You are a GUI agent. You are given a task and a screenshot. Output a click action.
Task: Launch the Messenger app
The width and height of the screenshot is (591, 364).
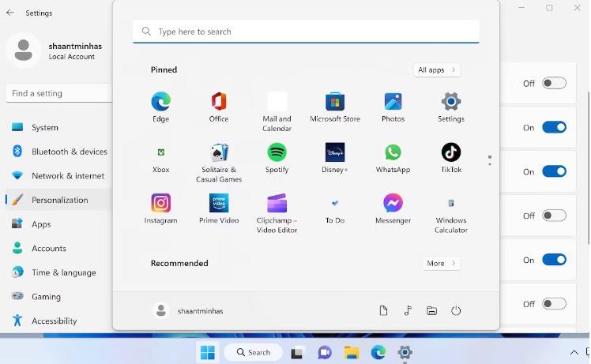[393, 208]
